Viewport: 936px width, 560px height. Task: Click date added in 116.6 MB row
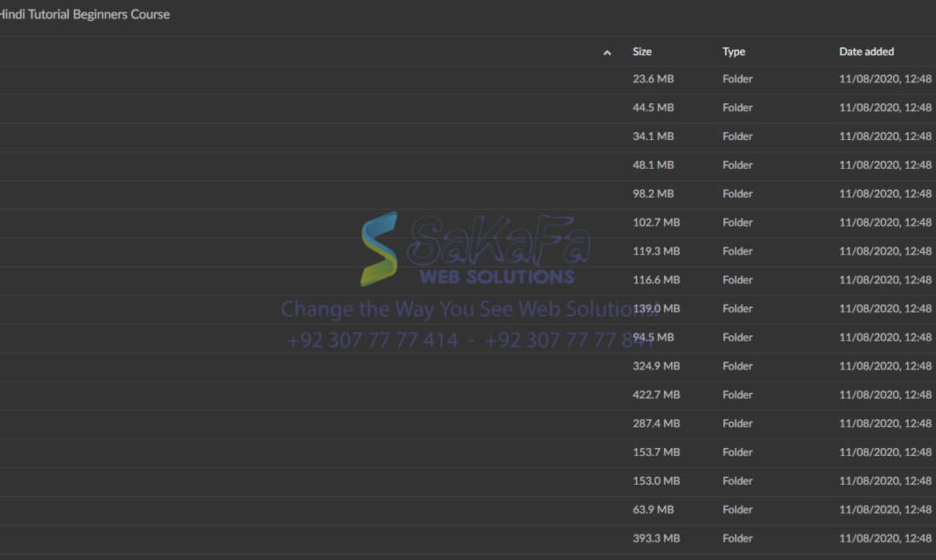(x=886, y=279)
